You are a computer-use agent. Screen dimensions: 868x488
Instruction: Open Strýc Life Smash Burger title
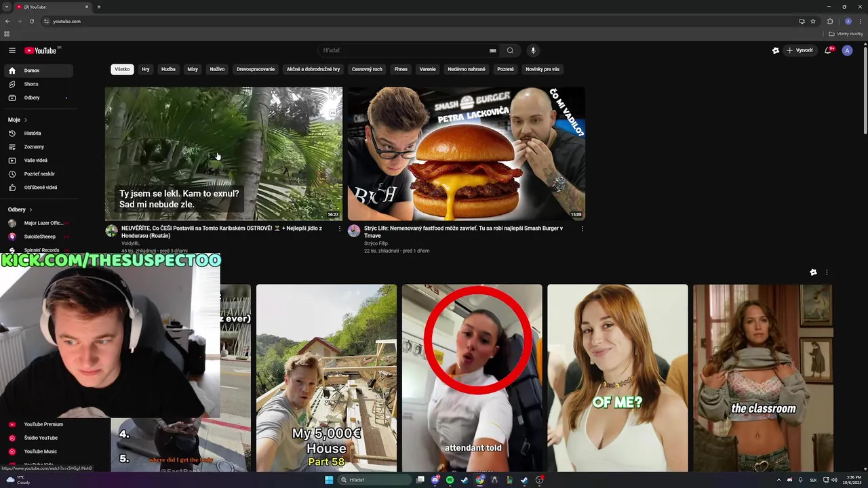pyautogui.click(x=463, y=232)
